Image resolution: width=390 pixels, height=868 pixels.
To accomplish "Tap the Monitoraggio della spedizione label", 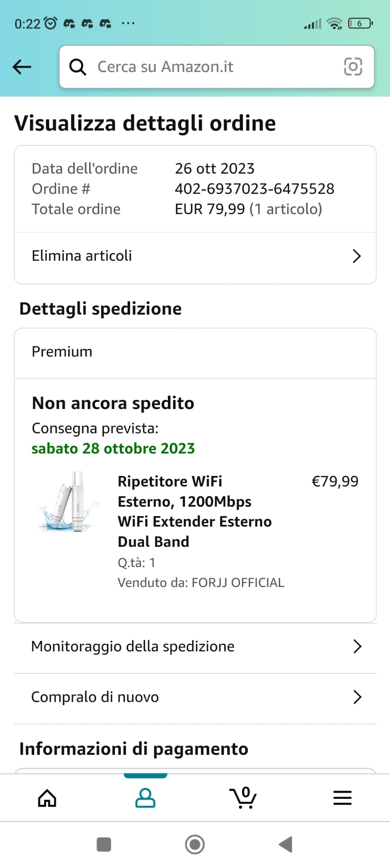I will (133, 646).
